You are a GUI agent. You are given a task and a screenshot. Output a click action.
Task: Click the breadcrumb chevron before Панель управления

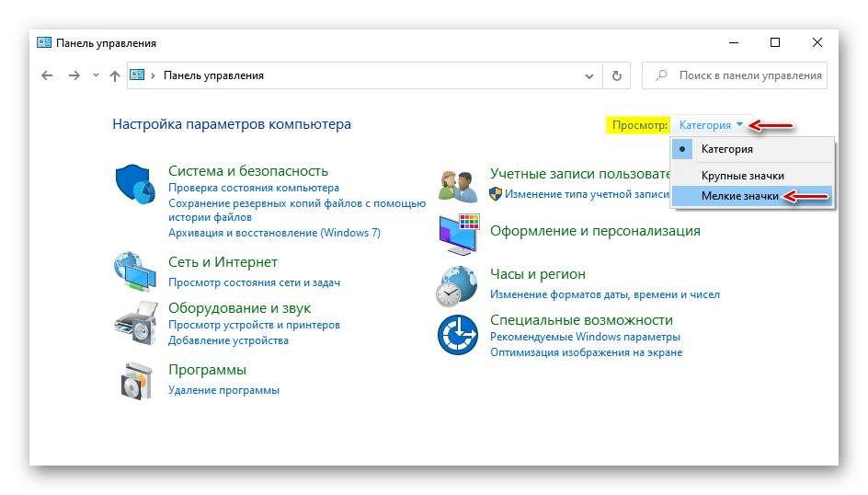tap(154, 75)
